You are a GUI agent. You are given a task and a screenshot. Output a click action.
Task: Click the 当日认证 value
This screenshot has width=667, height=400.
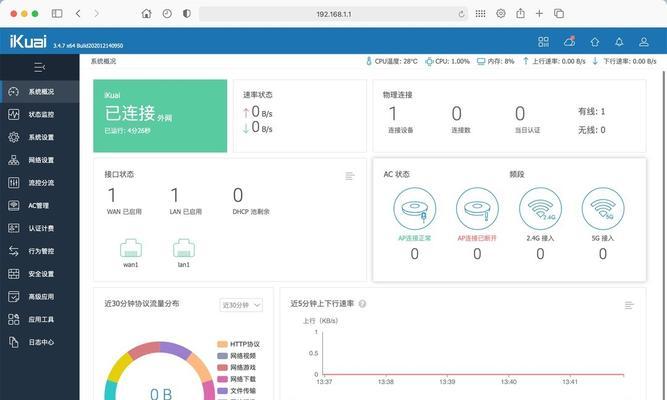point(520,114)
